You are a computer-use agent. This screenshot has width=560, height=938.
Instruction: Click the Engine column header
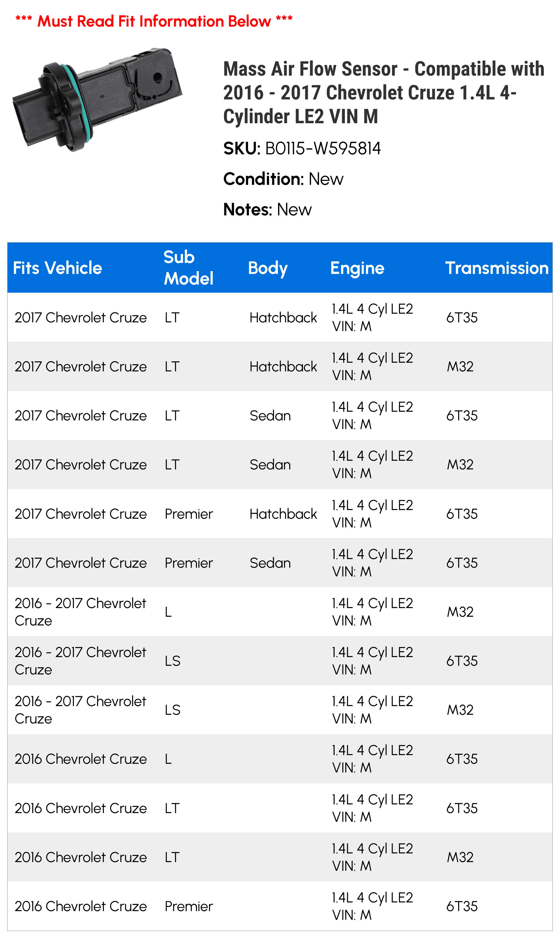[x=357, y=268]
